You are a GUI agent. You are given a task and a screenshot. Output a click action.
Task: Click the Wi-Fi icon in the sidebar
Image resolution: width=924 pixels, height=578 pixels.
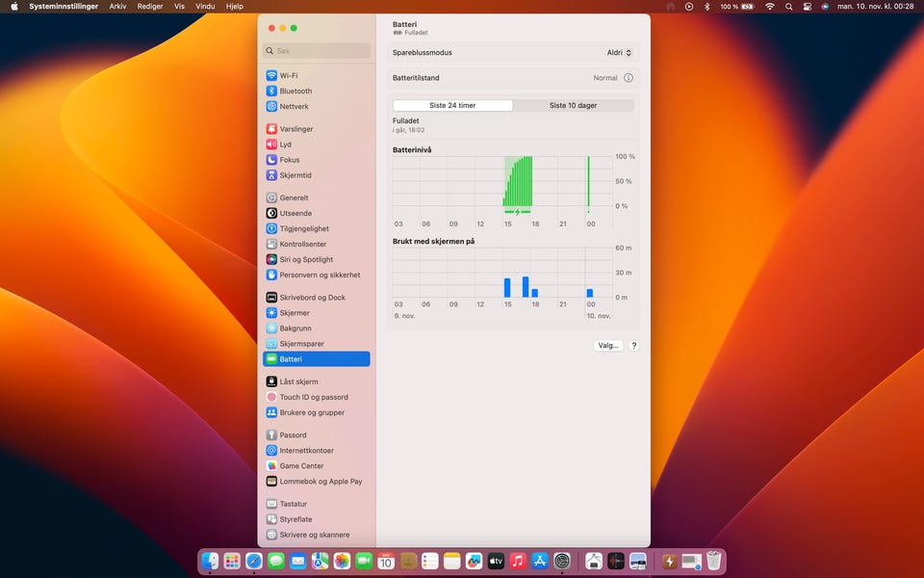click(272, 75)
